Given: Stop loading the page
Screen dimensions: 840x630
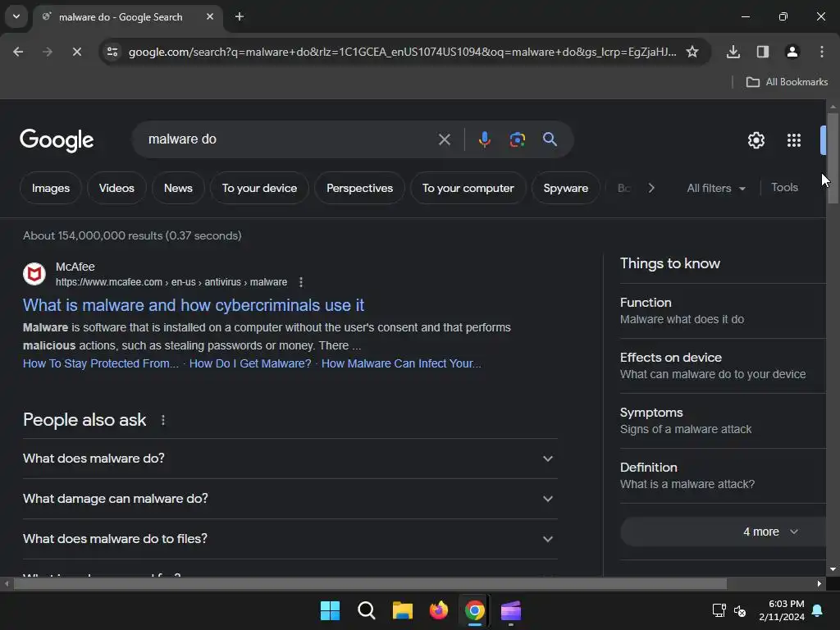Looking at the screenshot, I should click(77, 52).
